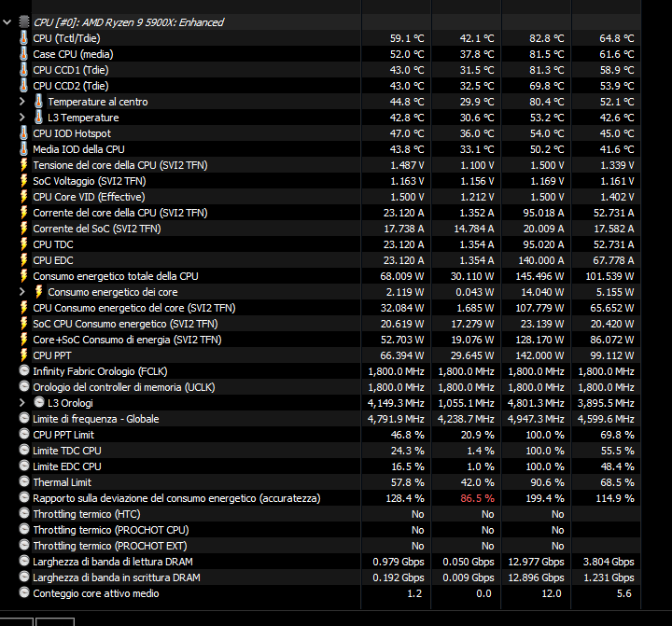
Task: Click the 99.112 W average CPU PPT value
Action: click(x=612, y=355)
